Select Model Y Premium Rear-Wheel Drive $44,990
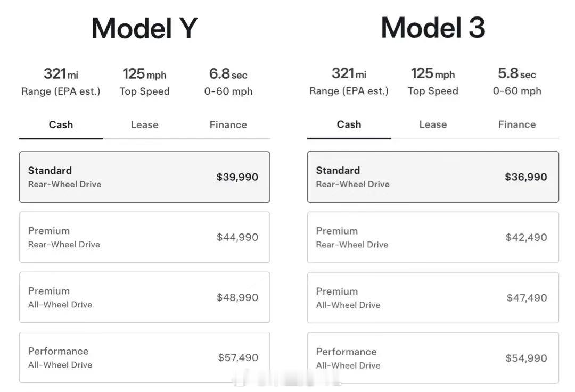 coord(144,237)
